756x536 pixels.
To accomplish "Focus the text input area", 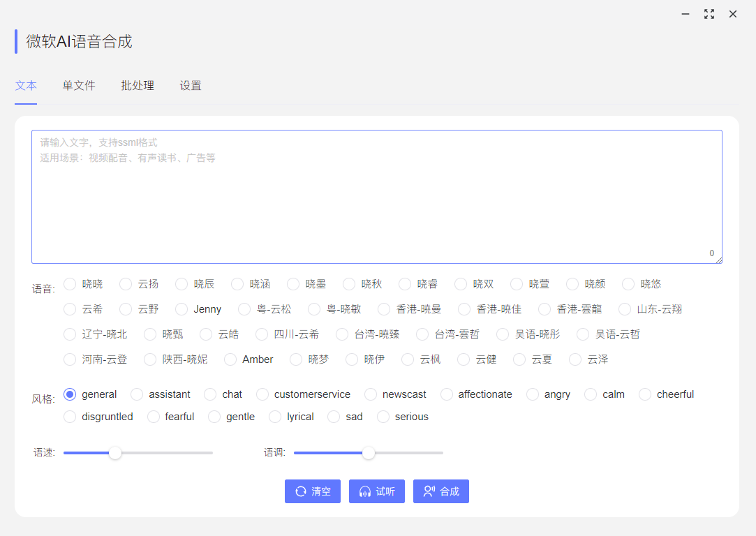I will tap(376, 197).
